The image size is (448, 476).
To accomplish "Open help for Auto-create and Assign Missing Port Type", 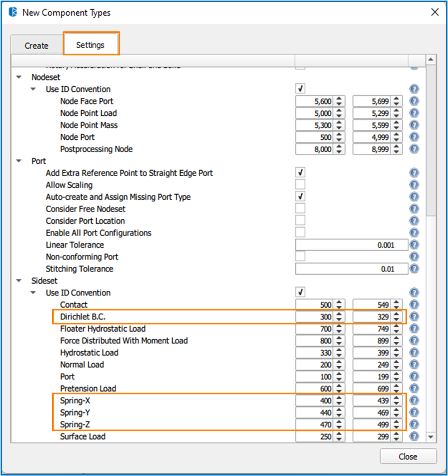I will point(414,197).
